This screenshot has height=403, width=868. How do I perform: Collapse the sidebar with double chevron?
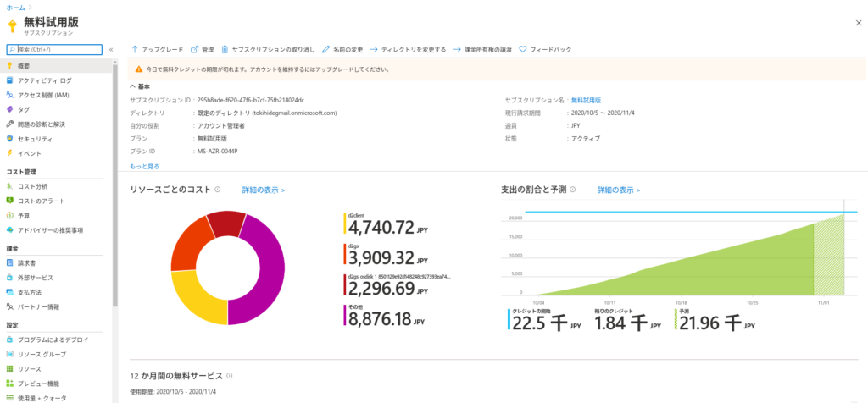point(111,50)
